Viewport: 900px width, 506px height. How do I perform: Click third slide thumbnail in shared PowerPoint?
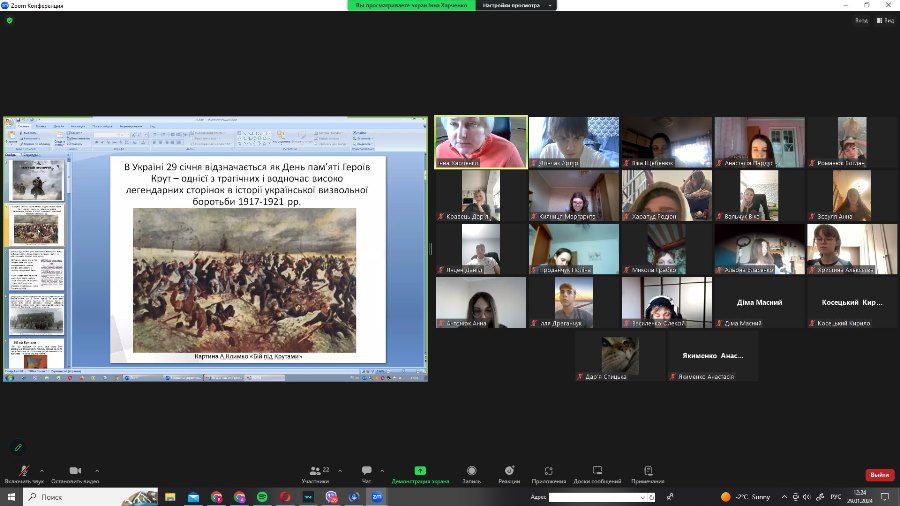coord(36,270)
